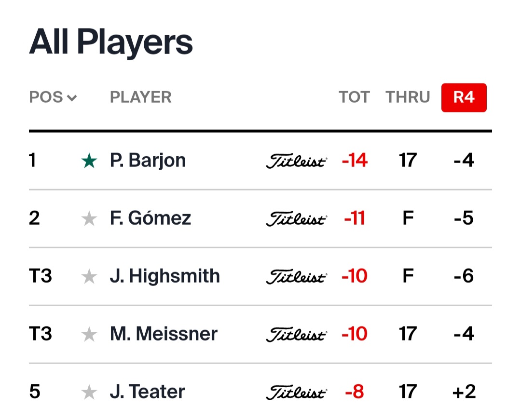521x420 pixels.
Task: Select the red R4 round tab
Action: tap(464, 97)
